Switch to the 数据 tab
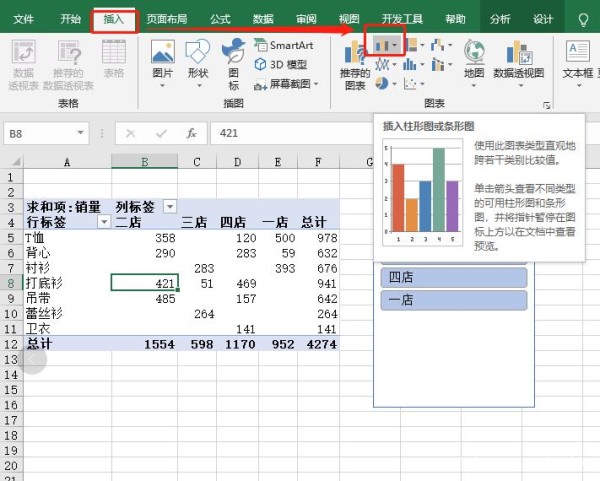 (x=263, y=19)
